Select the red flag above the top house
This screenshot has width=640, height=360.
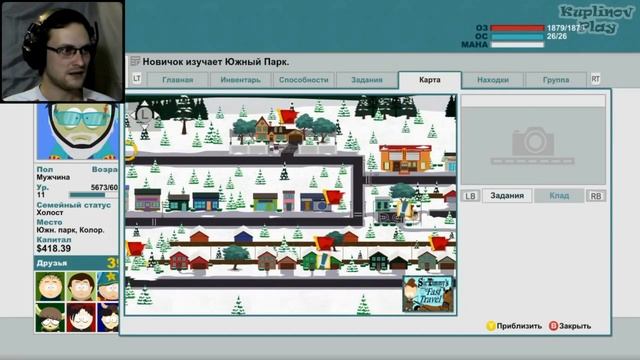287,116
